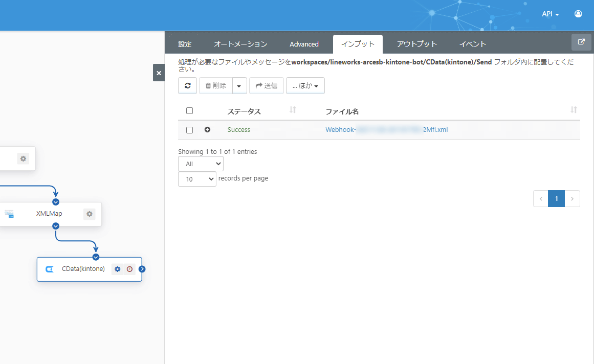Open the ほか more options dropdown

tap(305, 85)
